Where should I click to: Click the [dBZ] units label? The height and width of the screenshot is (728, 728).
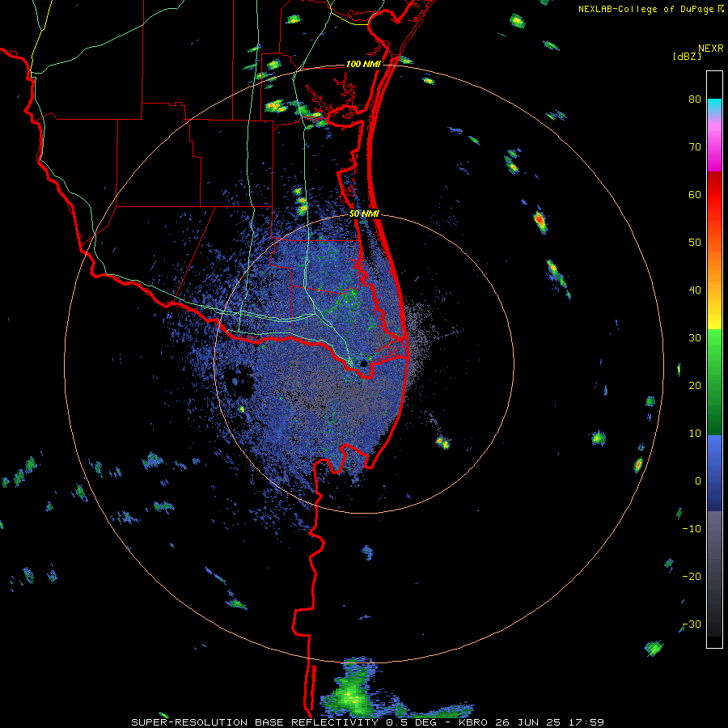(687, 57)
